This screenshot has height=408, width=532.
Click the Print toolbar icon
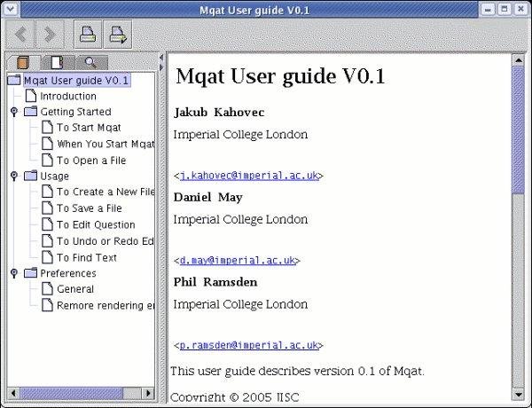(x=88, y=35)
